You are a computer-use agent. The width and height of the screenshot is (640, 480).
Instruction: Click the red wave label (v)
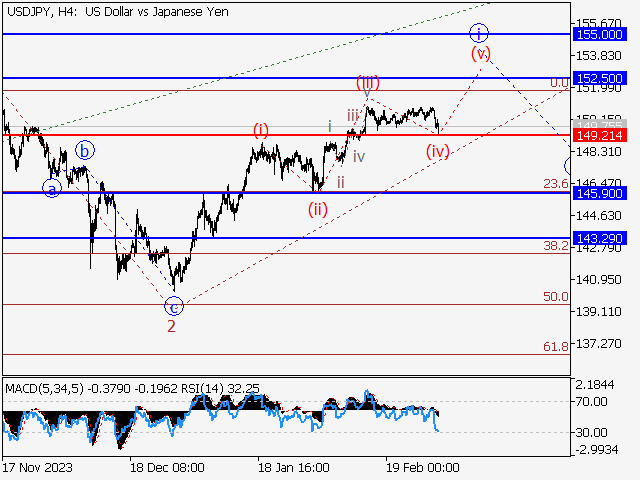(481, 53)
